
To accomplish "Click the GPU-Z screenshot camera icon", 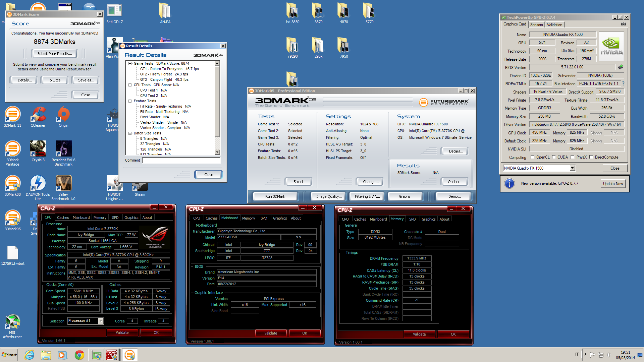I will click(623, 24).
